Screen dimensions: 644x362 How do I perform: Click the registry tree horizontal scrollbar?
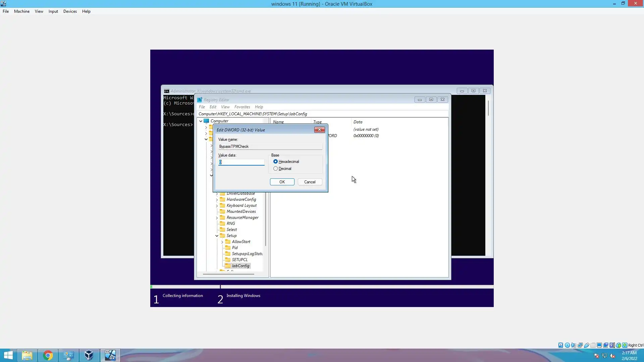point(228,274)
